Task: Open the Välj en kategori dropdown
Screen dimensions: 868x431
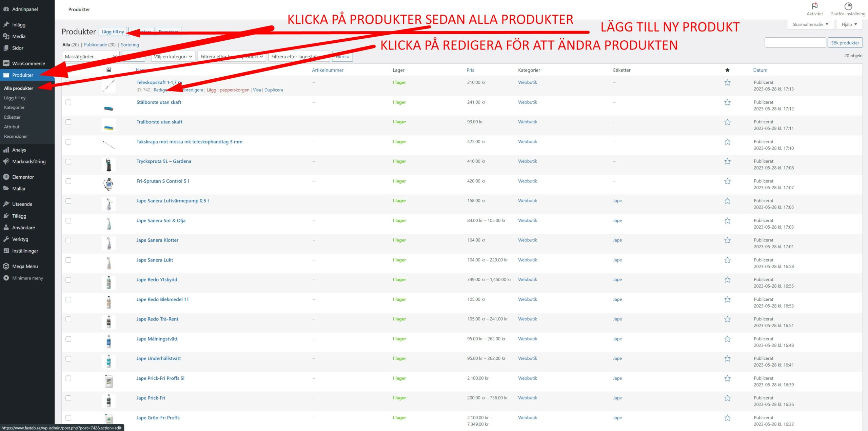Action: 173,57
